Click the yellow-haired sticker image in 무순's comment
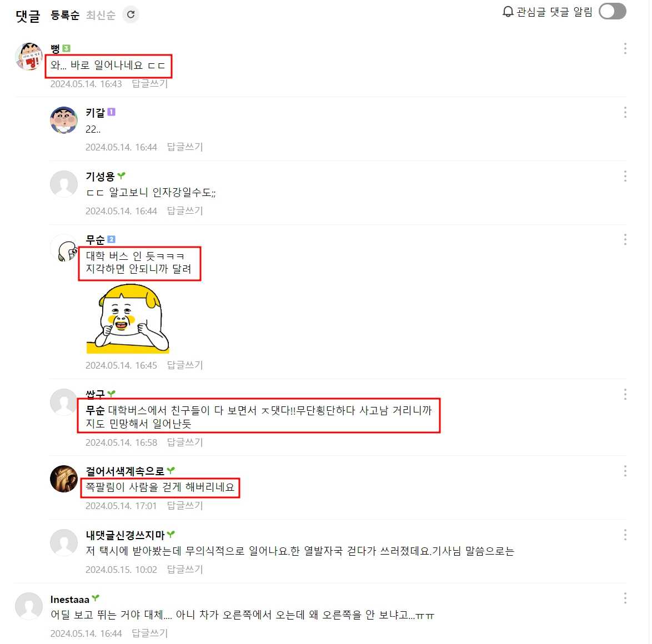Image resolution: width=652 pixels, height=644 pixels. pyautogui.click(x=128, y=319)
